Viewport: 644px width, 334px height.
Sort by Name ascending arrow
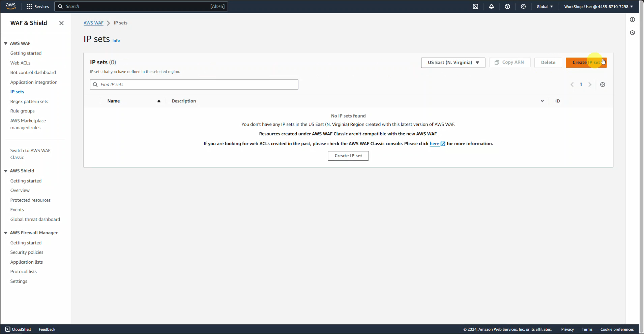pyautogui.click(x=159, y=101)
